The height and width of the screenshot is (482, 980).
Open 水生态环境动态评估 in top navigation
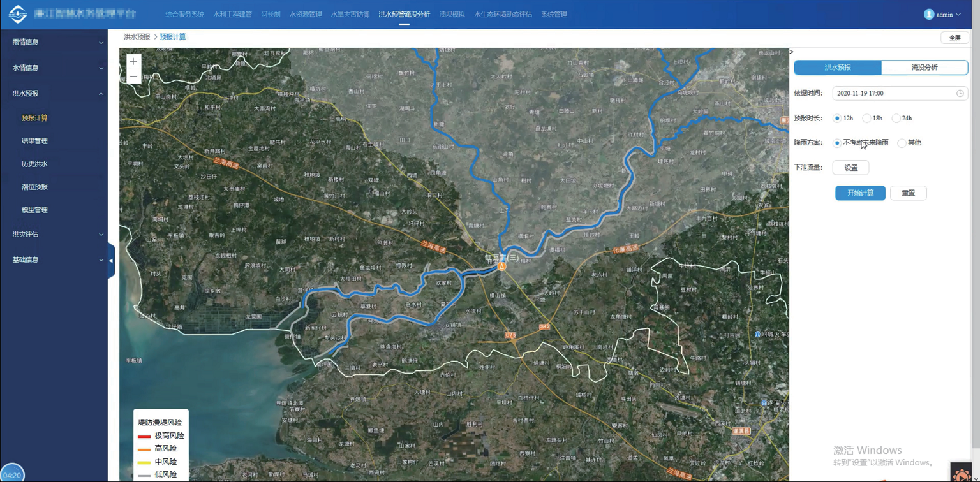point(503,14)
